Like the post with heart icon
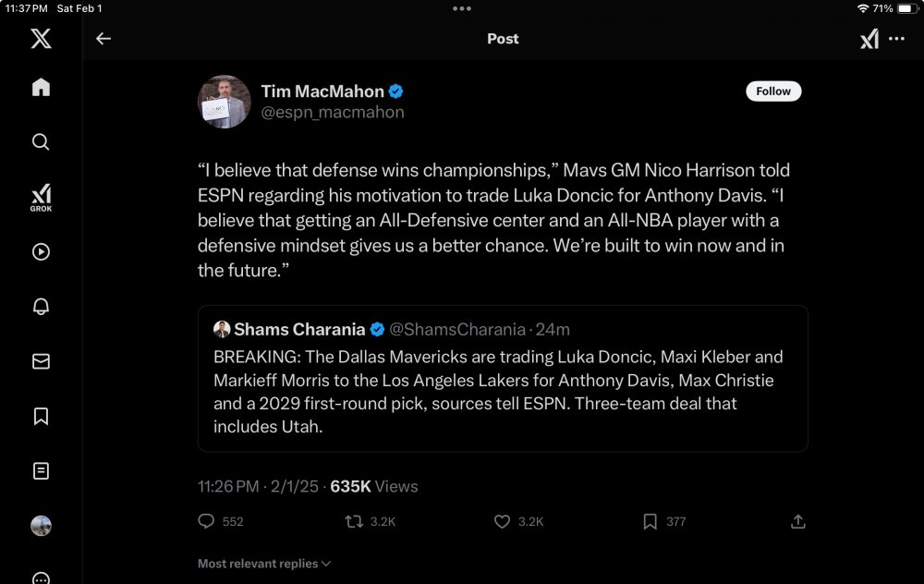Image resolution: width=924 pixels, height=584 pixels. [502, 521]
